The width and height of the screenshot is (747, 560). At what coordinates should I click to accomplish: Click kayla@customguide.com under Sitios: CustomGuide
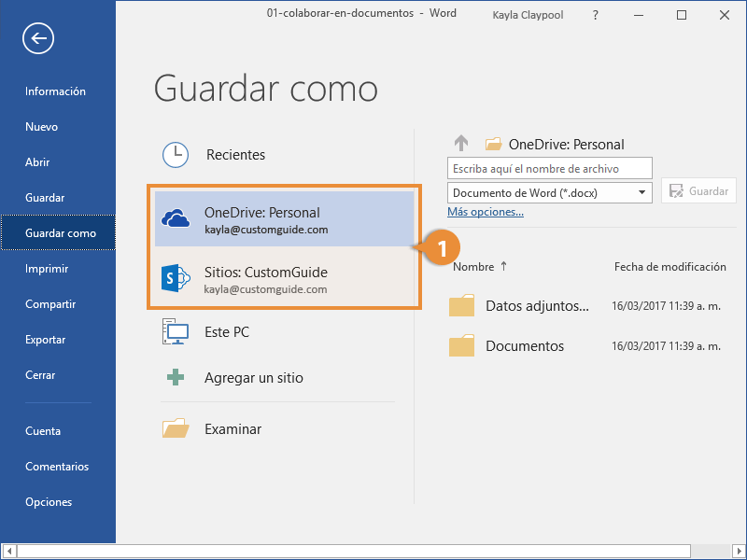[x=265, y=289]
